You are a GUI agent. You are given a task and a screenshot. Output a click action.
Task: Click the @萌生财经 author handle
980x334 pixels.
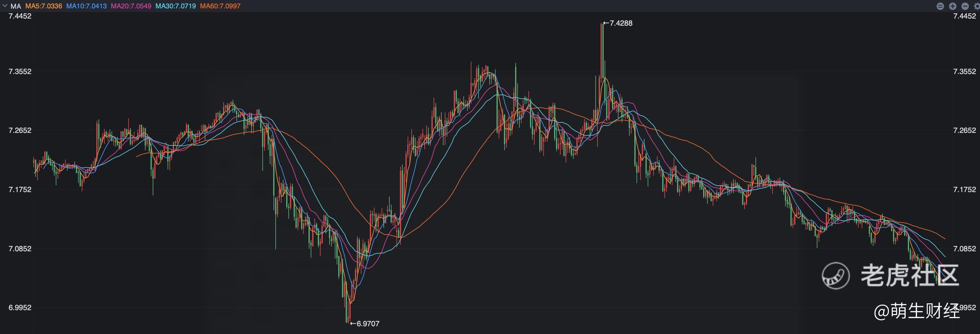pos(917,311)
